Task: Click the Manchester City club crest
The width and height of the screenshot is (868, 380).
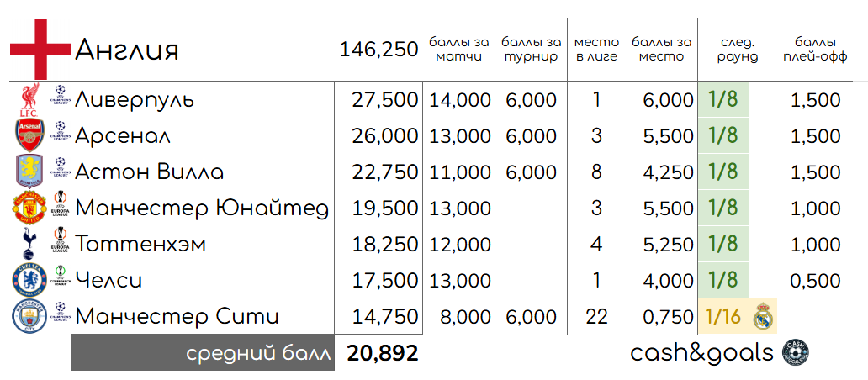Action: click(x=29, y=316)
